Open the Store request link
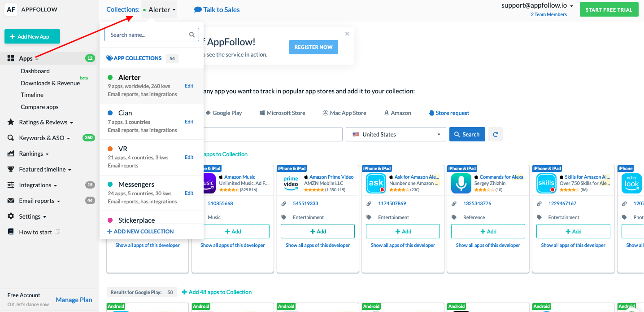 coord(449,113)
